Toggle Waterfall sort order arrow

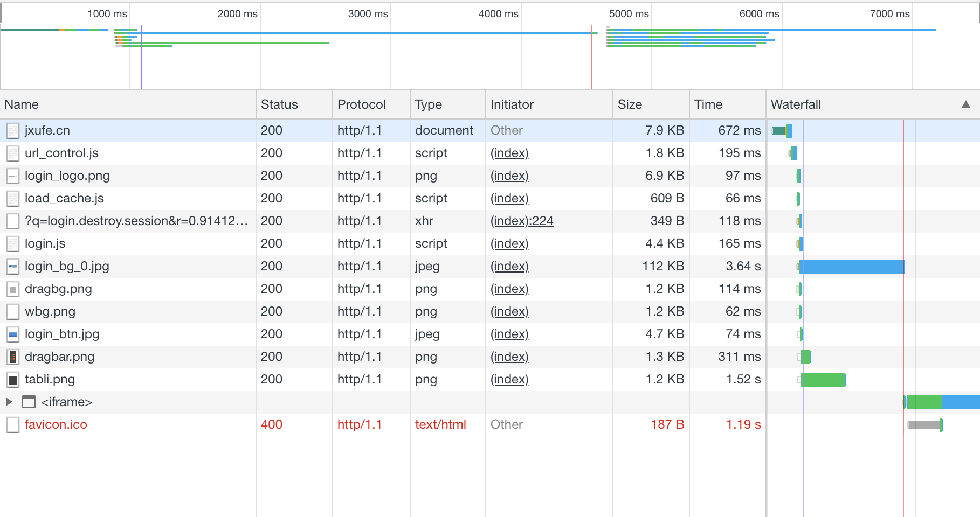(x=966, y=104)
